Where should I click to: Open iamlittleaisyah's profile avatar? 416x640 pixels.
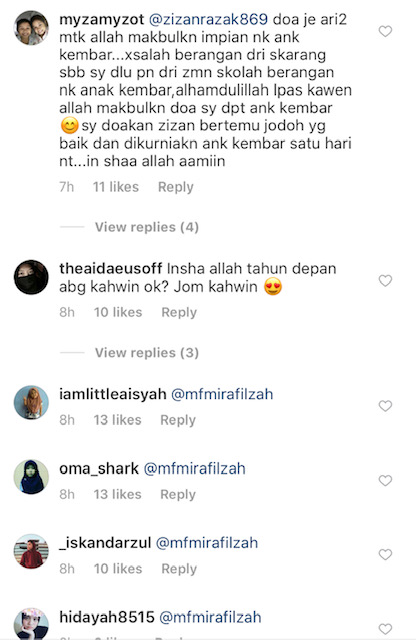(x=31, y=402)
